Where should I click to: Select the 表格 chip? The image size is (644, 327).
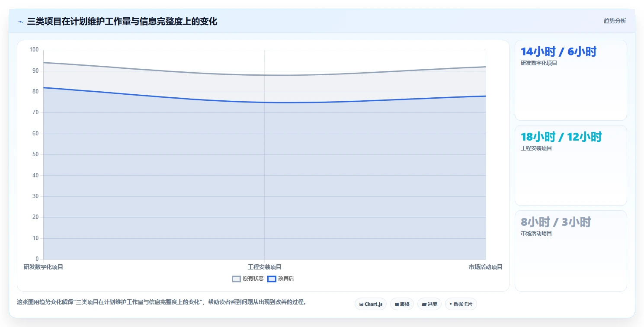pyautogui.click(x=402, y=304)
